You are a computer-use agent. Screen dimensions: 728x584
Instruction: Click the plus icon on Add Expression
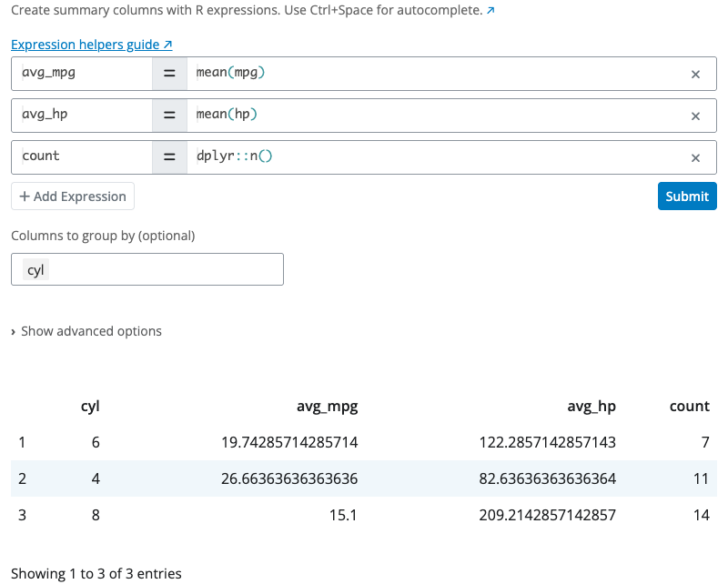pyautogui.click(x=23, y=196)
